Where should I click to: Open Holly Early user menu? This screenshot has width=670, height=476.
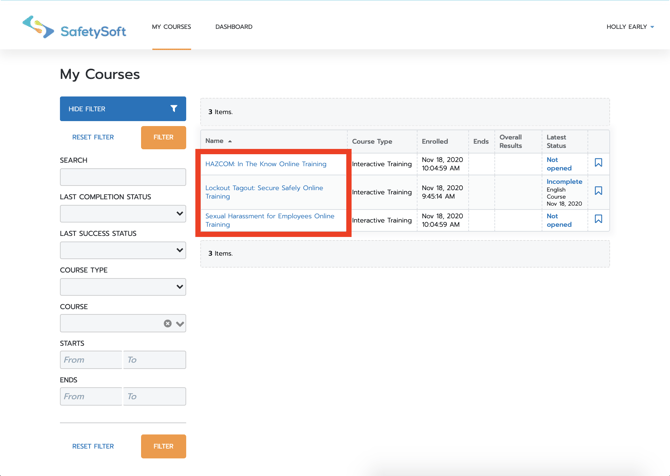(630, 27)
